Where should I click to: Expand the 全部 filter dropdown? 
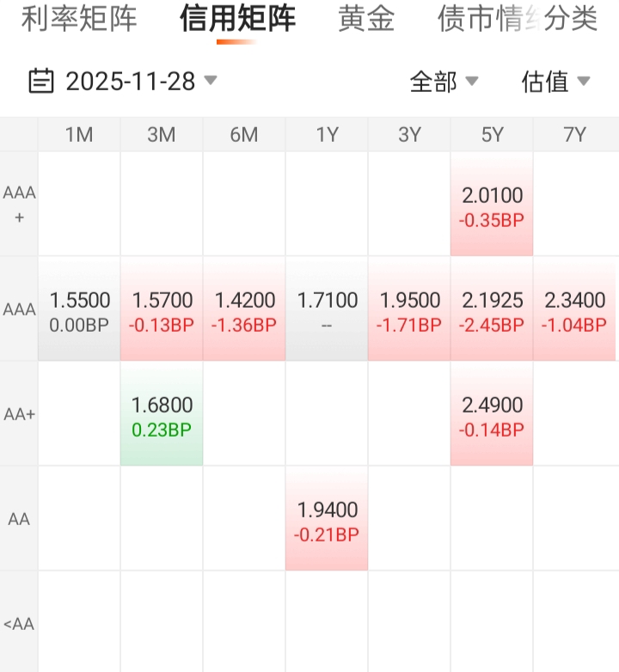pyautogui.click(x=444, y=82)
